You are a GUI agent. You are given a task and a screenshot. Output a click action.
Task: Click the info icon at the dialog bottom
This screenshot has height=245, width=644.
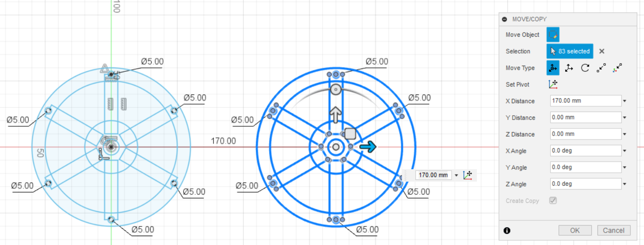507,230
